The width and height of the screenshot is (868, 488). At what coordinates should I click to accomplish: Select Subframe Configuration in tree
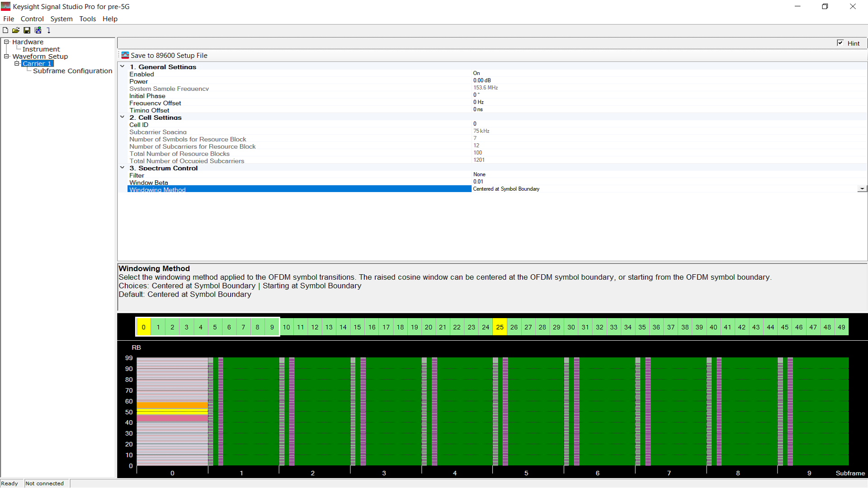pyautogui.click(x=72, y=71)
